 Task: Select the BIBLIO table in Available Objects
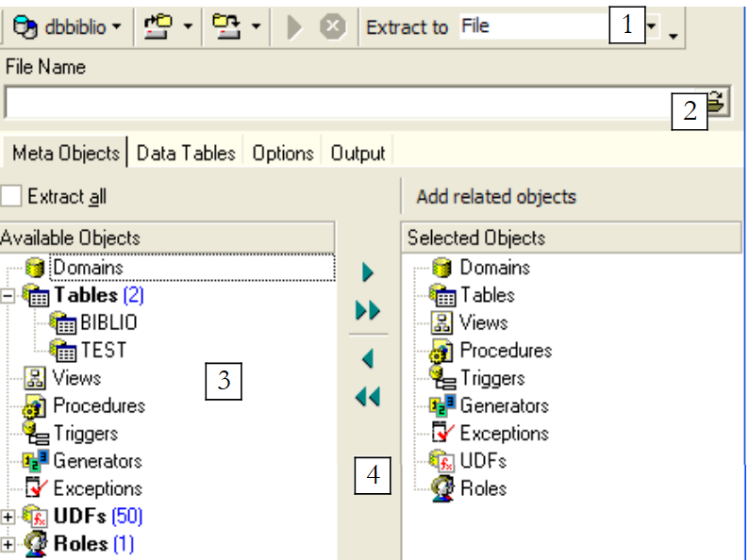click(x=108, y=322)
